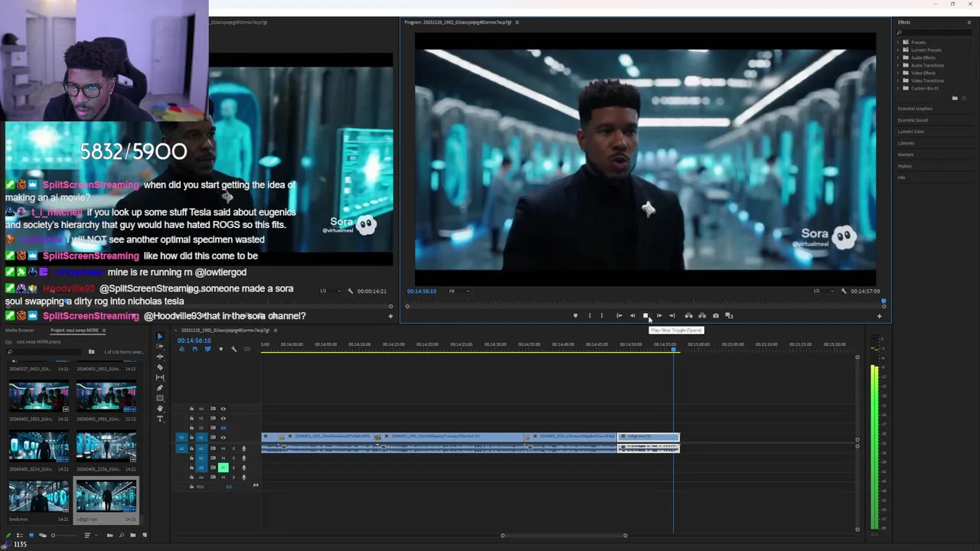This screenshot has width=980, height=551.
Task: Toggle insert sequences as nests icon
Action: click(181, 349)
